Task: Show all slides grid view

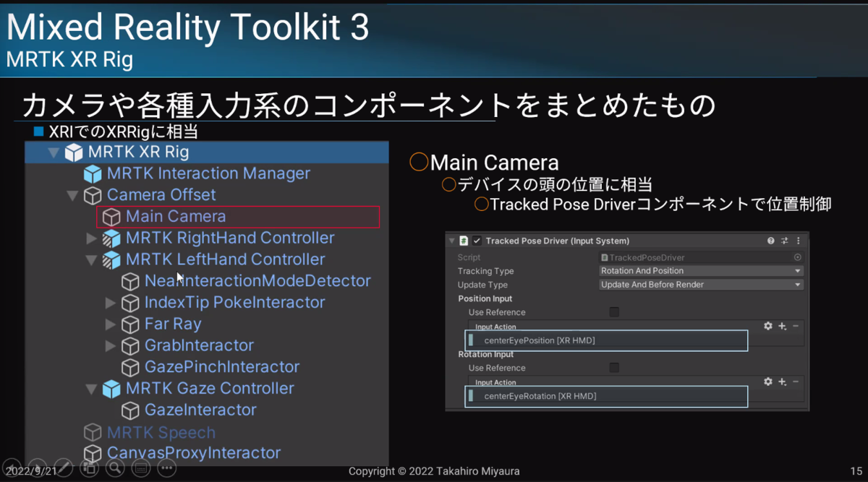Action: 89,468
